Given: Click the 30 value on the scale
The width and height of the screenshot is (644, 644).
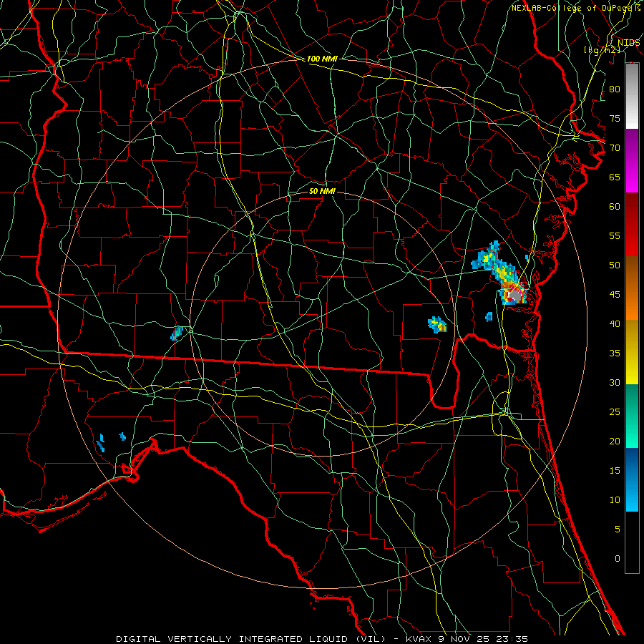Looking at the screenshot, I should pyautogui.click(x=615, y=382).
